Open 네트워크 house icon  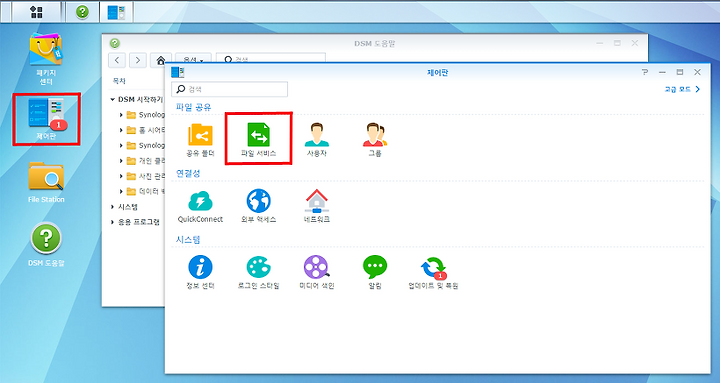pyautogui.click(x=317, y=206)
